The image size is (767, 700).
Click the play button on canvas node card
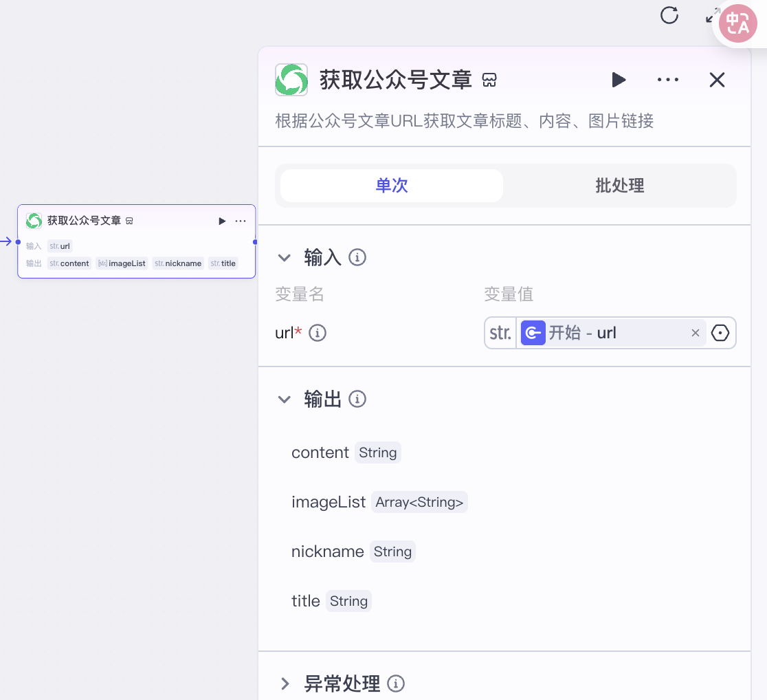(222, 221)
